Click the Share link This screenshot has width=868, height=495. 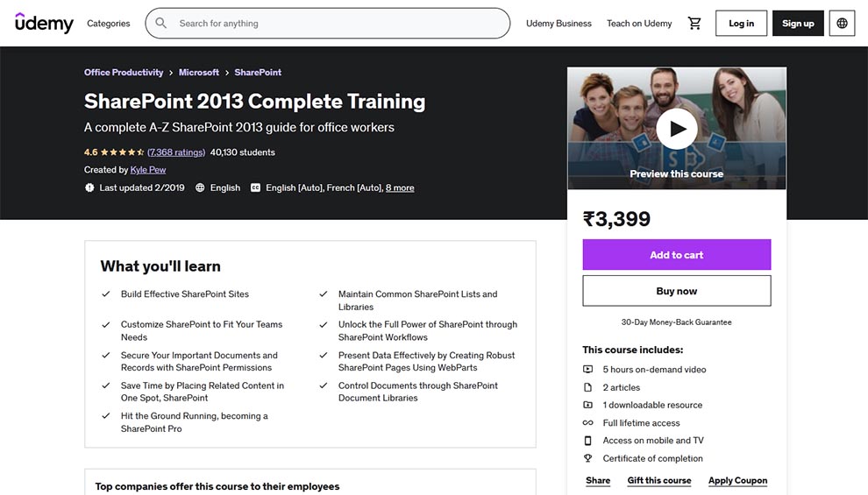coord(598,481)
